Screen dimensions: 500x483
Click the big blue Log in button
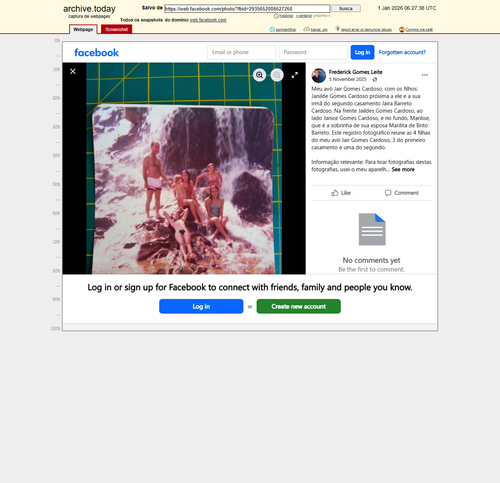(201, 306)
